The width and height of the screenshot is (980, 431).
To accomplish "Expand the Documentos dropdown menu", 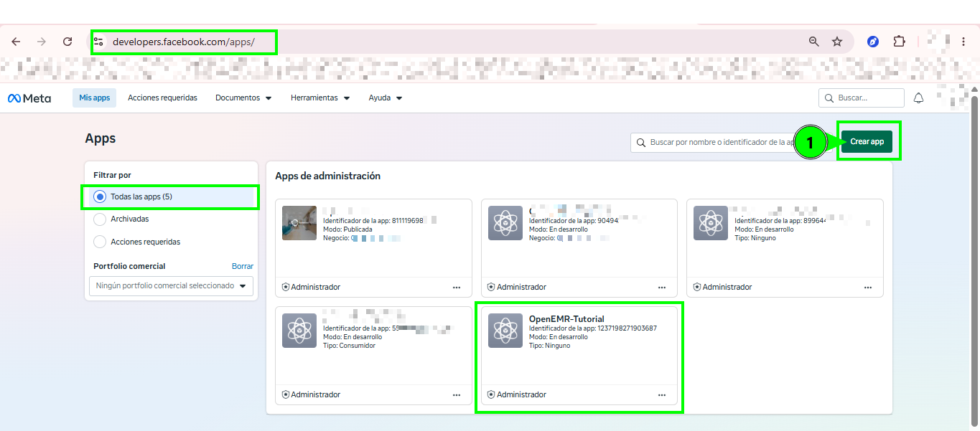I will pyautogui.click(x=243, y=98).
